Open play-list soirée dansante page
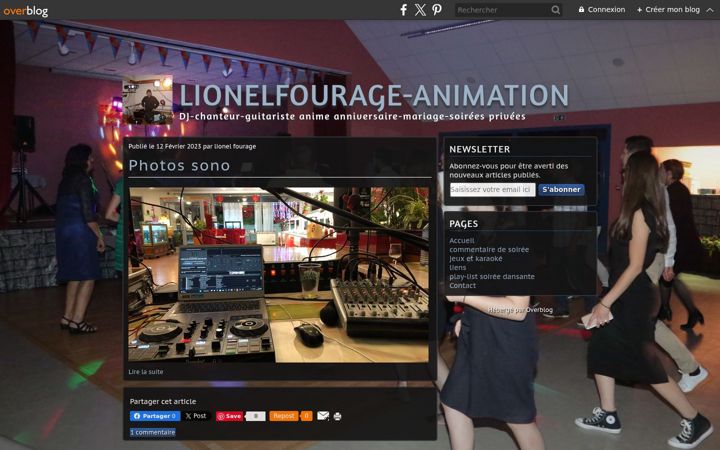The width and height of the screenshot is (720, 450). (492, 276)
